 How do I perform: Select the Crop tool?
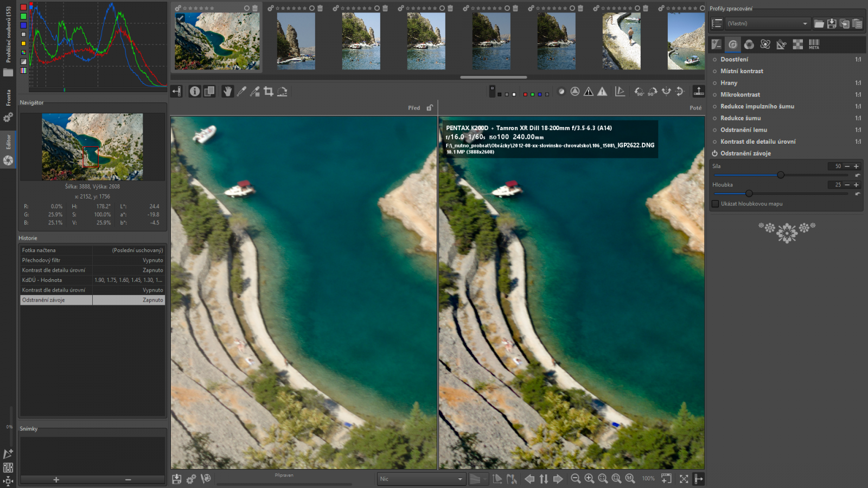click(269, 92)
